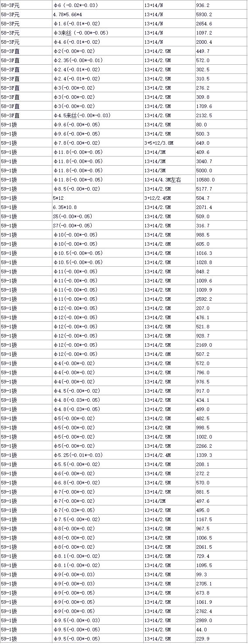Select the weight value 99.3

point(221,574)
